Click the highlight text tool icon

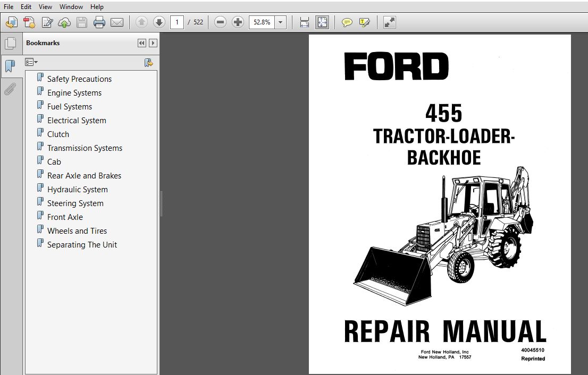364,22
